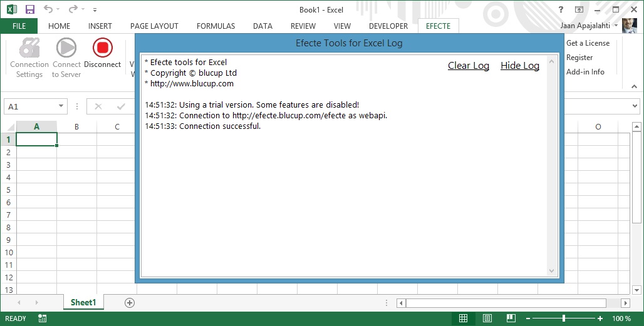The height and width of the screenshot is (326, 644).
Task: Click the Hide Log link
Action: pos(519,66)
